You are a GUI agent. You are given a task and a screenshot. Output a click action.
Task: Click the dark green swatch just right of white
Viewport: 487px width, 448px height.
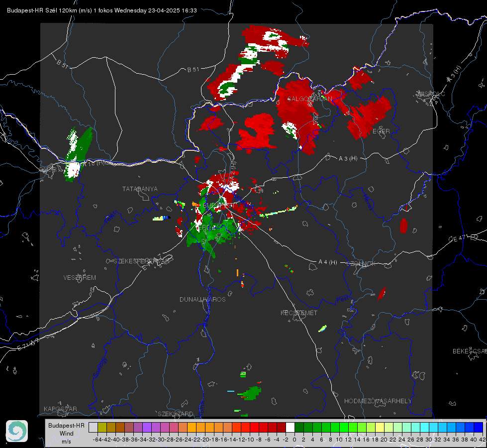tap(299, 427)
